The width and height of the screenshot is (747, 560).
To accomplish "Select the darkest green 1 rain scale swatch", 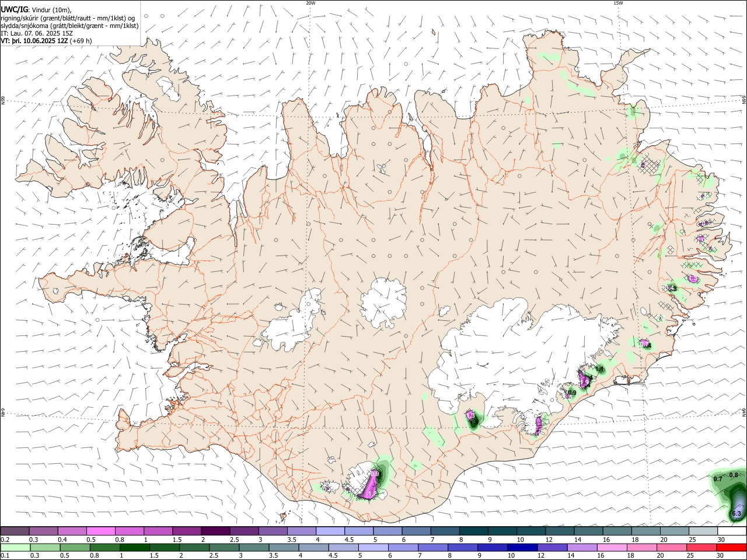I will 135,547.
